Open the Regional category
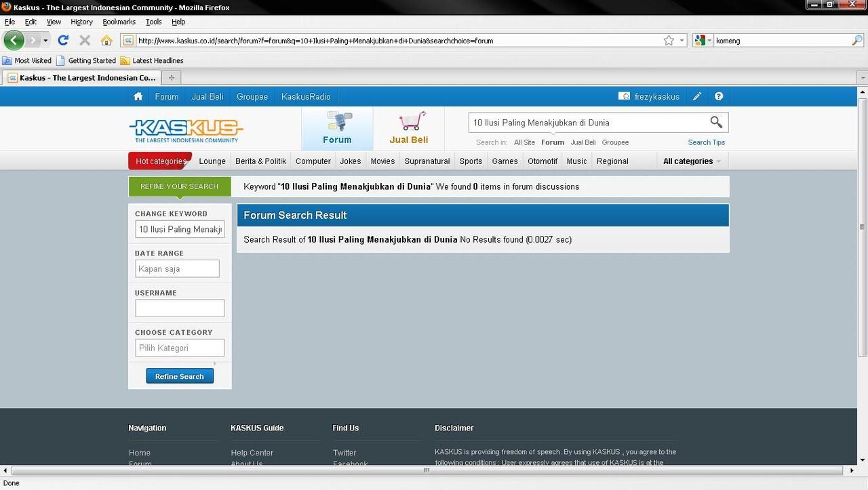The image size is (868, 490). pos(612,161)
